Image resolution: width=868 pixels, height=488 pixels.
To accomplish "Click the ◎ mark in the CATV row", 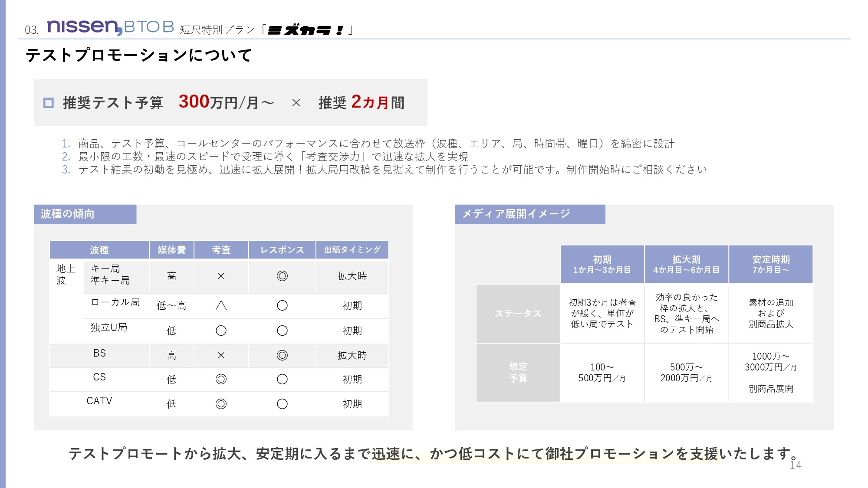I will [220, 404].
